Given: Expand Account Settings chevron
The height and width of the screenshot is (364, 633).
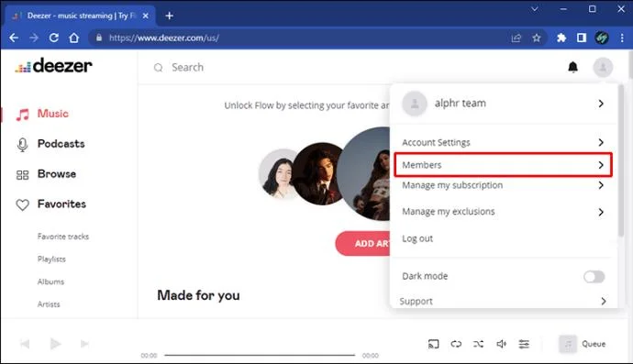Looking at the screenshot, I should (x=601, y=142).
